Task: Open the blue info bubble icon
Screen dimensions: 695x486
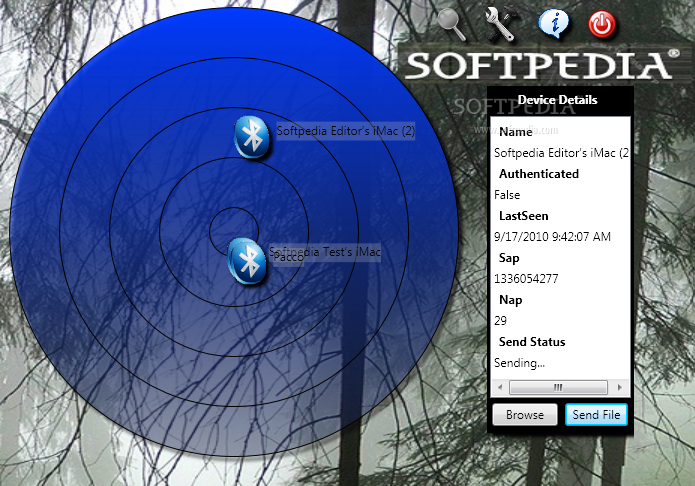Action: point(554,23)
